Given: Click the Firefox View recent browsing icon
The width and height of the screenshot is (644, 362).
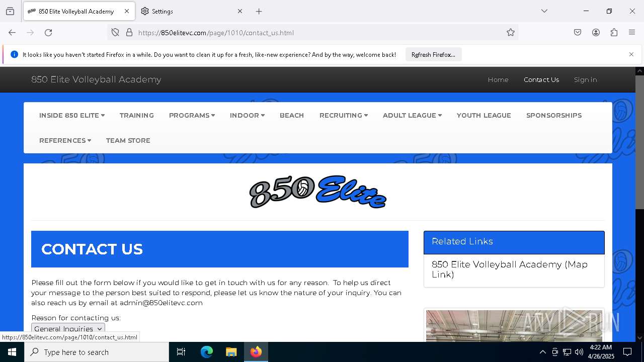Looking at the screenshot, I should tap(10, 11).
